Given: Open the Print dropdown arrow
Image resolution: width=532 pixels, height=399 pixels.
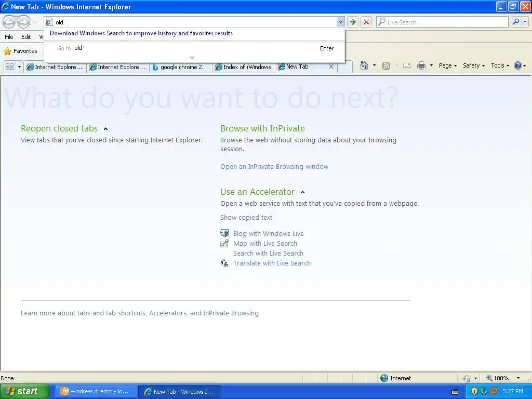Looking at the screenshot, I should [431, 65].
